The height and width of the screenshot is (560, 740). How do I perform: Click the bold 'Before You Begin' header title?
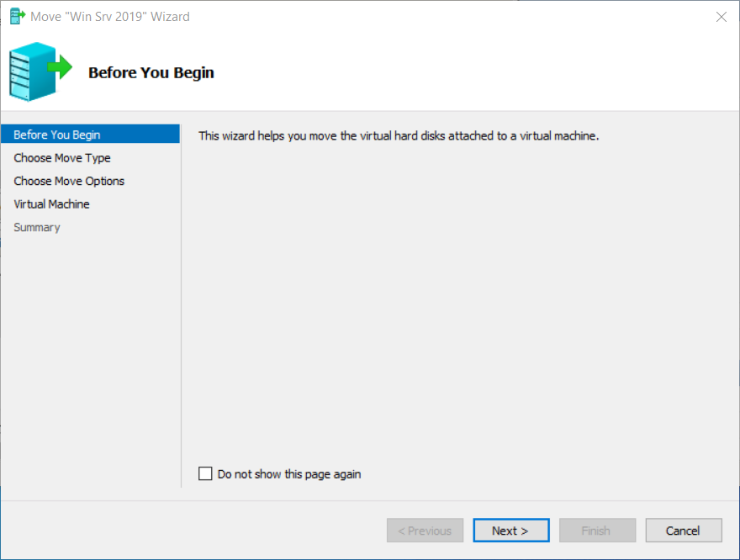click(x=151, y=72)
